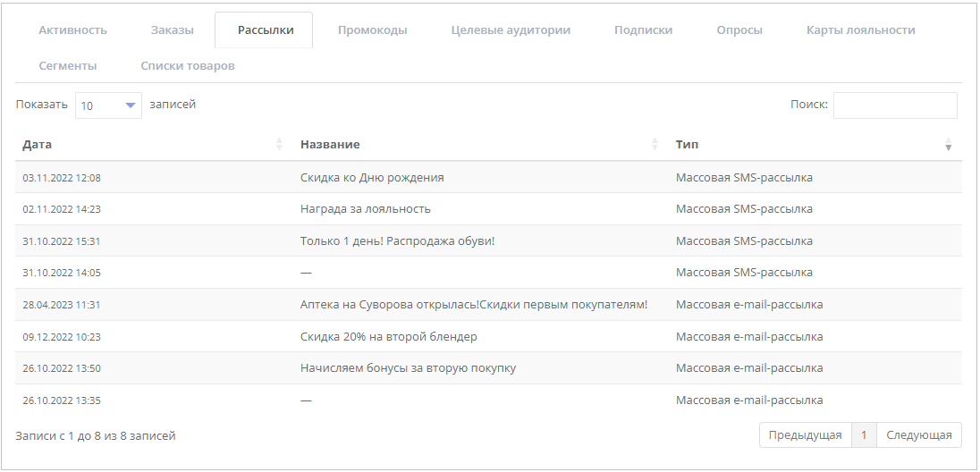Select page 1 in pagination
Viewport: 980px width, 472px height.
click(864, 435)
